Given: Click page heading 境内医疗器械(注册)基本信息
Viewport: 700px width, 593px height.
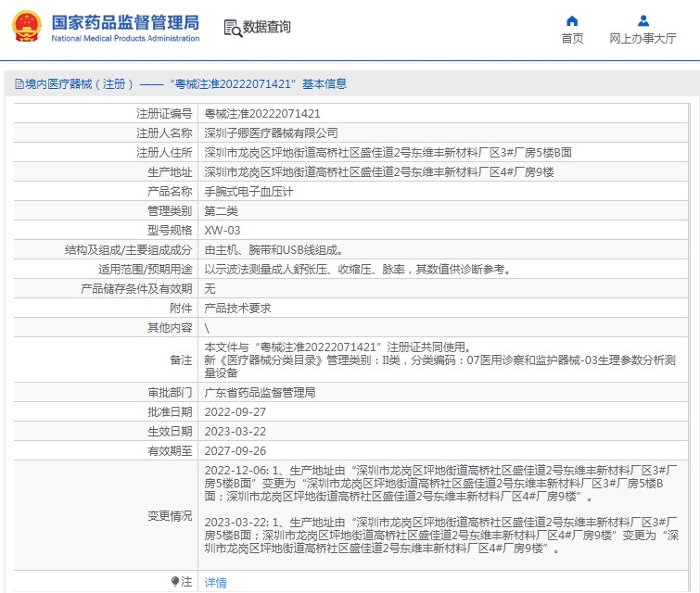Looking at the screenshot, I should click(x=181, y=84).
